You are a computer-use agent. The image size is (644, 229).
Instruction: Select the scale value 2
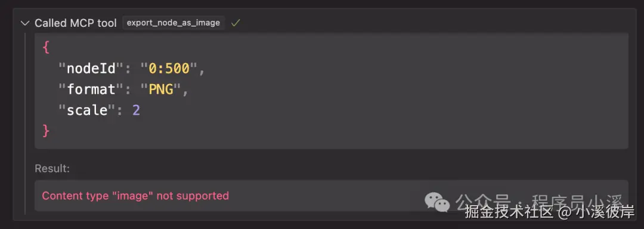click(x=136, y=110)
